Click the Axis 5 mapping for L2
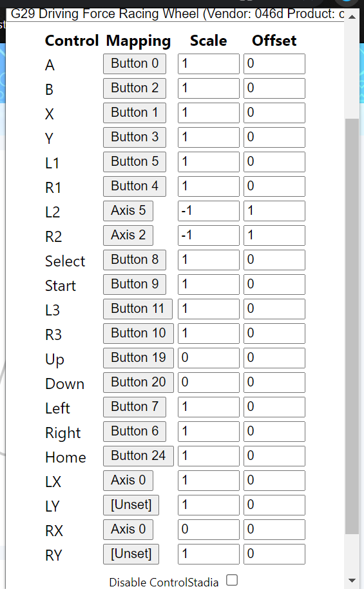 [x=128, y=211]
